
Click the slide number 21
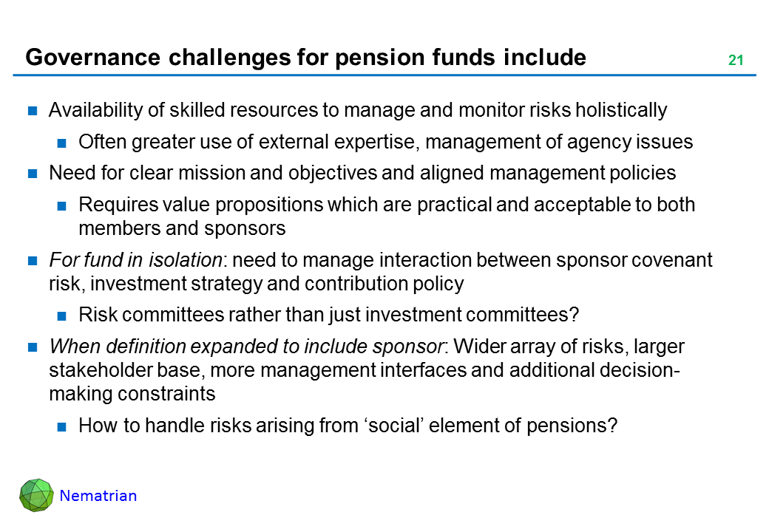point(735,61)
